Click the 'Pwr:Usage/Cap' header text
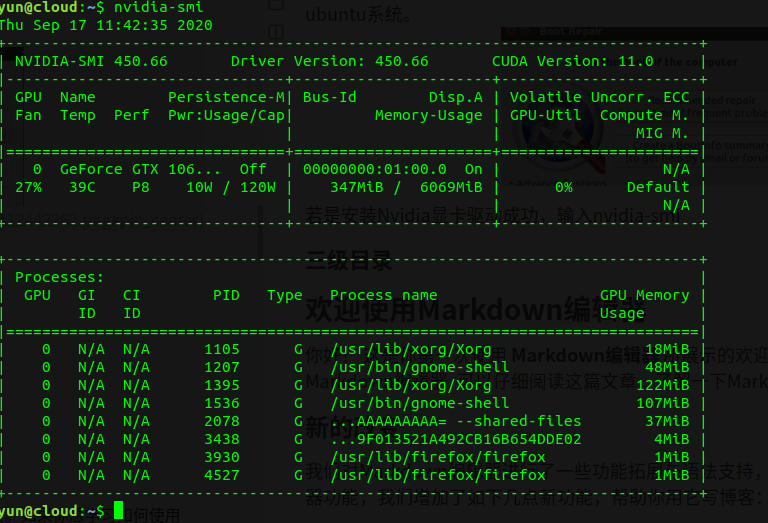Image resolution: width=768 pixels, height=523 pixels. (226, 115)
